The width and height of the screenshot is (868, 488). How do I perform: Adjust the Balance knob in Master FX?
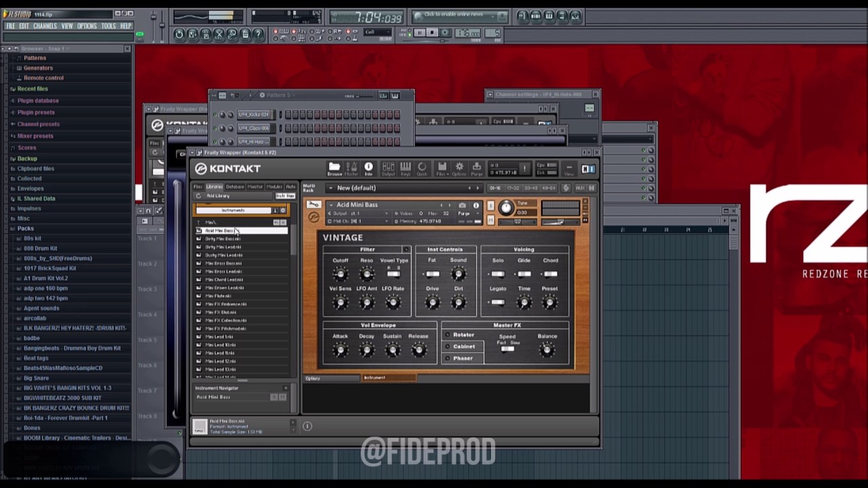click(x=547, y=350)
